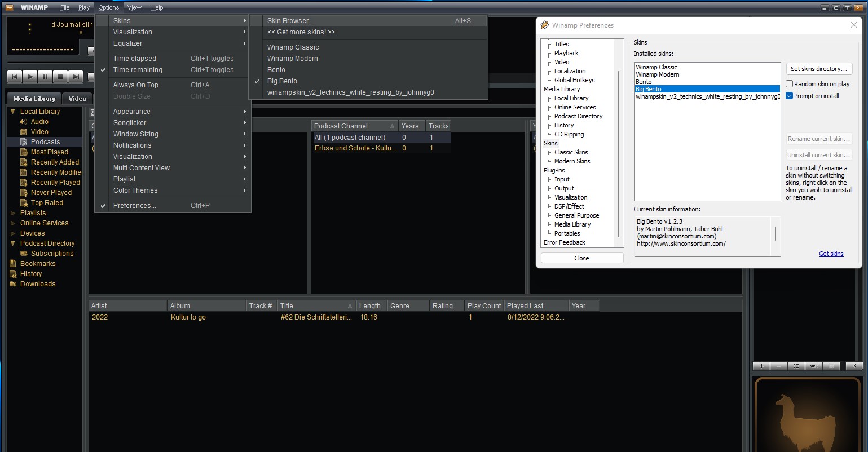Click the playlist select (dashed box) button
The width and height of the screenshot is (868, 452).
796,366
